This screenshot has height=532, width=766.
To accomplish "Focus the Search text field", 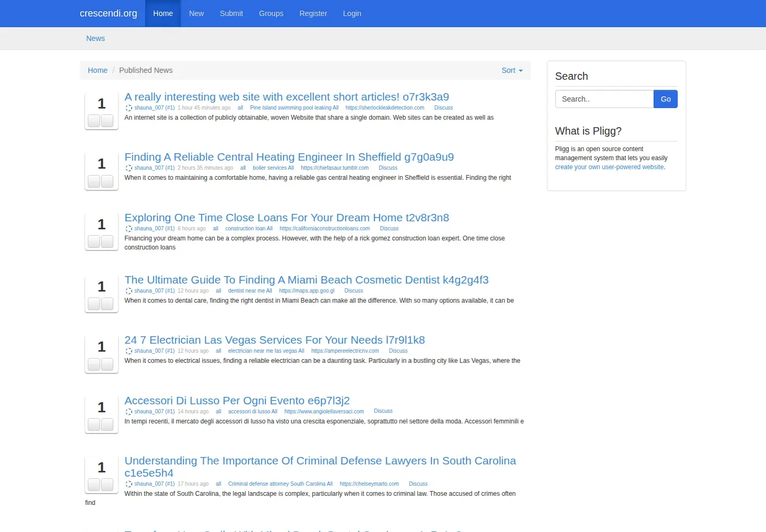I will 604,99.
